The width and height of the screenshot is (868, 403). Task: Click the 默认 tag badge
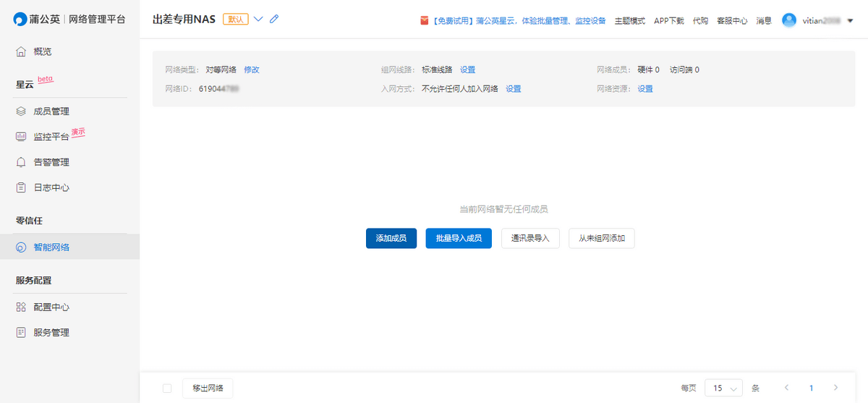coord(236,20)
